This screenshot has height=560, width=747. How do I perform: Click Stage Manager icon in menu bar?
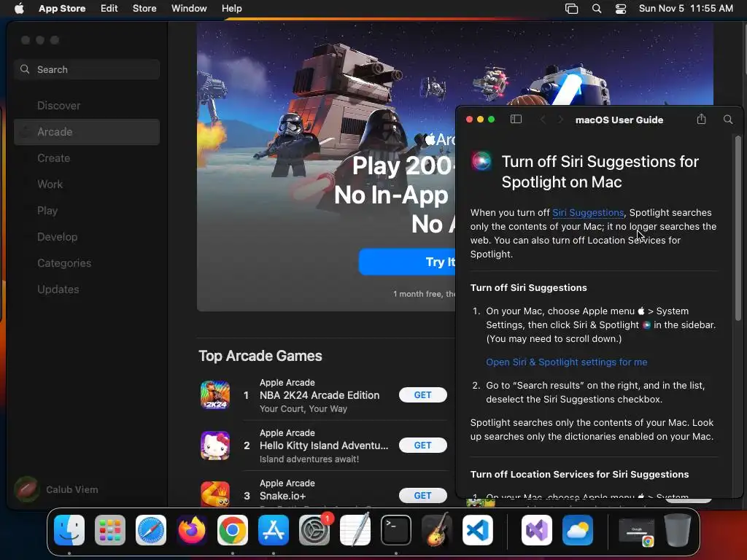coord(571,9)
